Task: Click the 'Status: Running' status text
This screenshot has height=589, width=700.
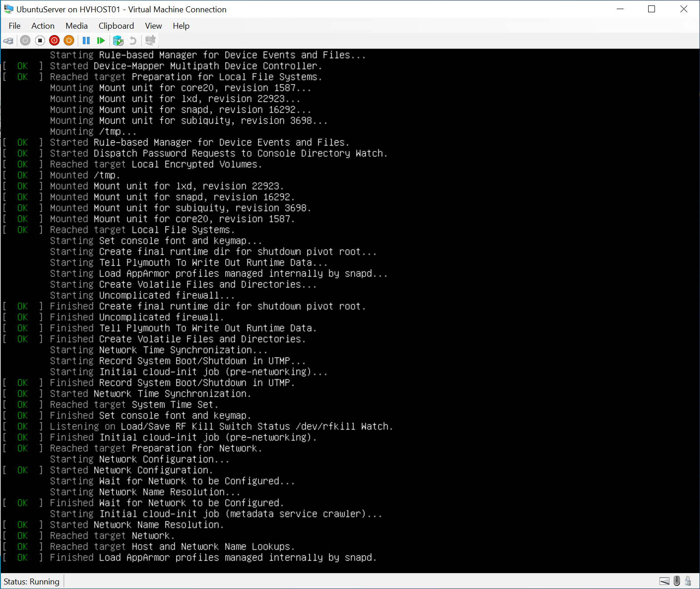Action: click(x=31, y=581)
